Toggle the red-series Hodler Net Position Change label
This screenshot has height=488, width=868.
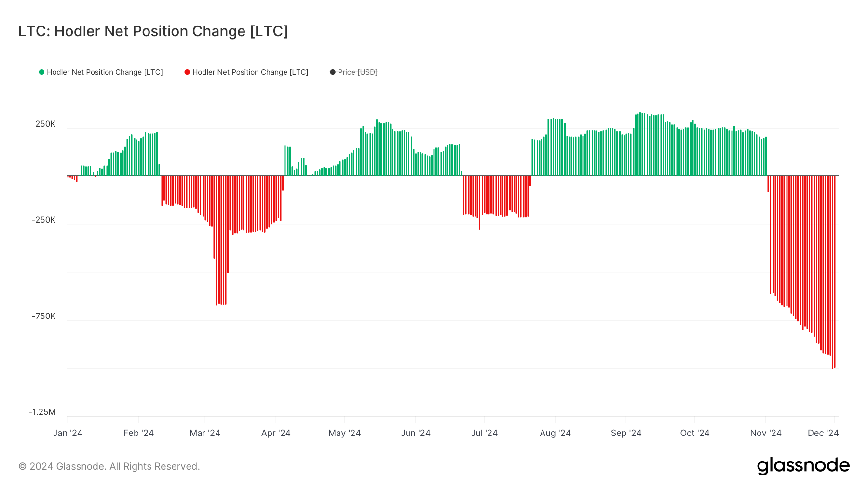click(x=250, y=72)
